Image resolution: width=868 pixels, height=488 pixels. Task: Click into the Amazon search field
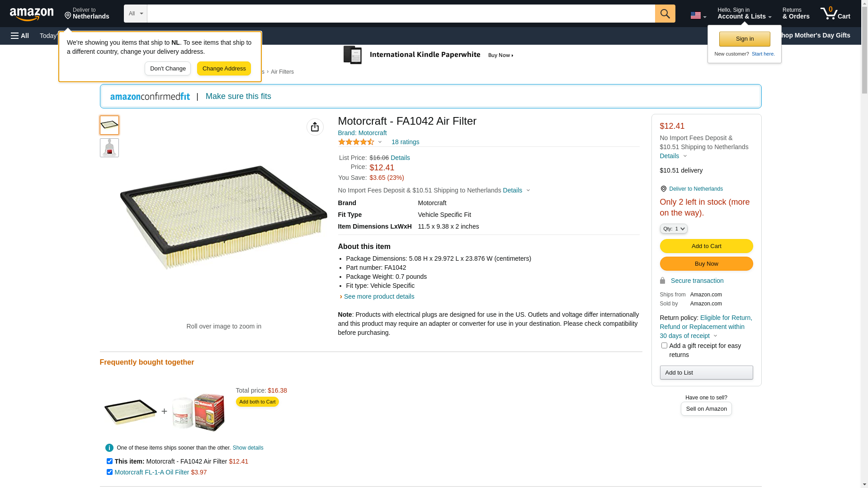[x=401, y=14]
